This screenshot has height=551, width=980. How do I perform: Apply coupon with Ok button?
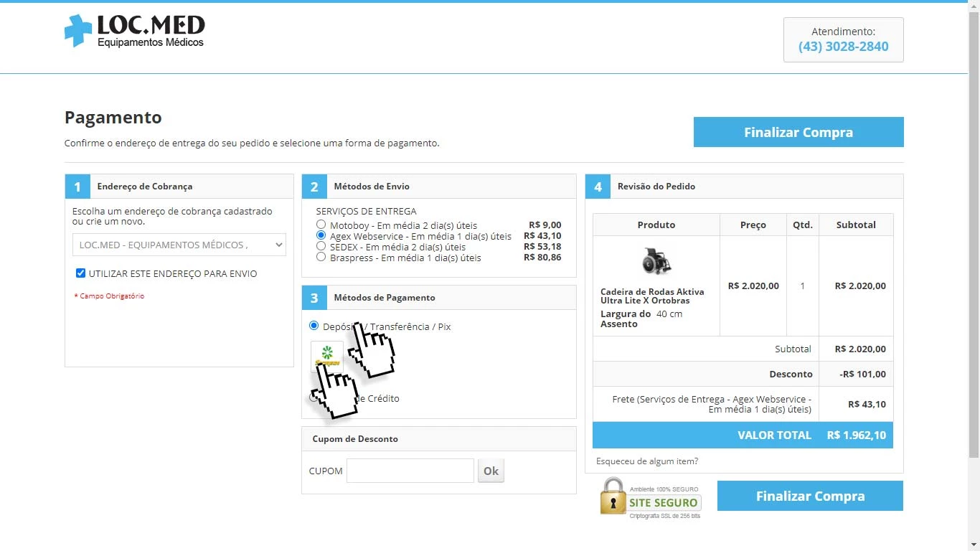point(491,471)
